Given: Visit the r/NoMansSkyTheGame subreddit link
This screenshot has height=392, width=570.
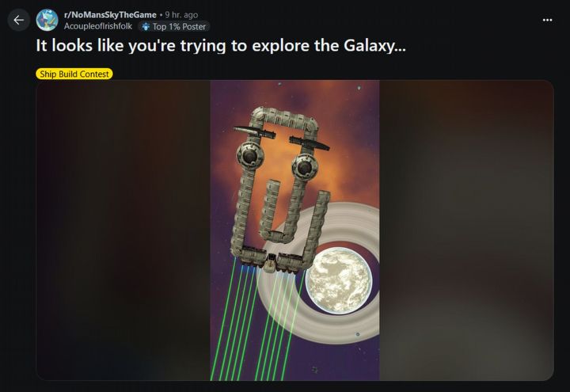Looking at the screenshot, I should tap(110, 15).
